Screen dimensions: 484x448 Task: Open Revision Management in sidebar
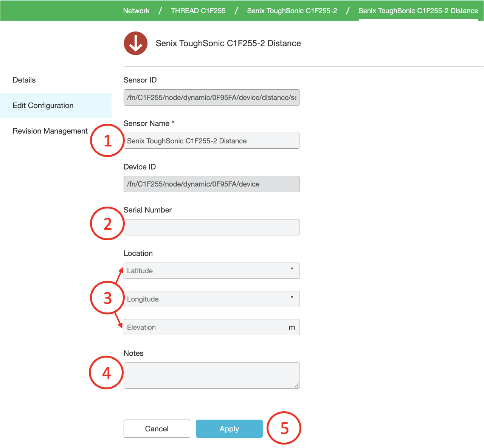(x=50, y=131)
